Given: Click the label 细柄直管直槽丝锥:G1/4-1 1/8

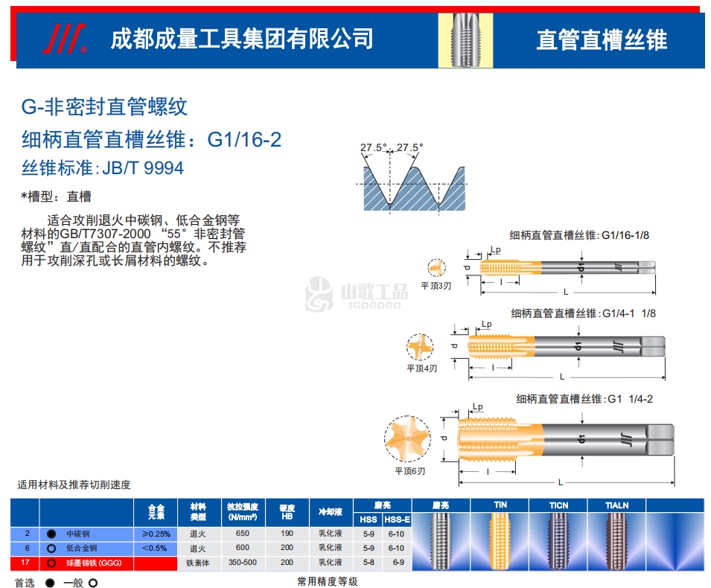Looking at the screenshot, I should [583, 313].
